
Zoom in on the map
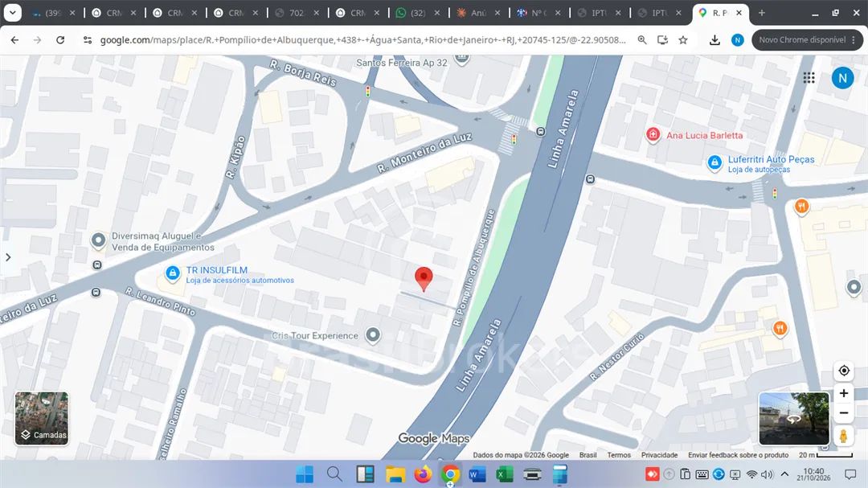click(x=844, y=393)
